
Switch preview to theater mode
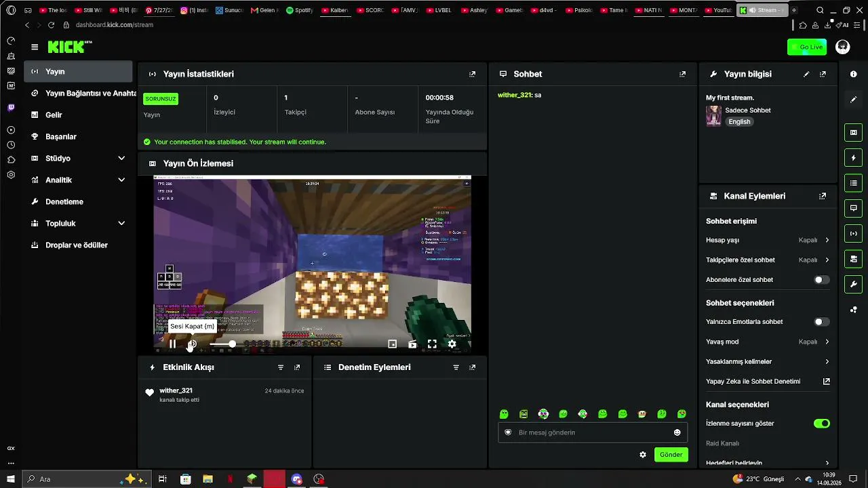point(412,344)
